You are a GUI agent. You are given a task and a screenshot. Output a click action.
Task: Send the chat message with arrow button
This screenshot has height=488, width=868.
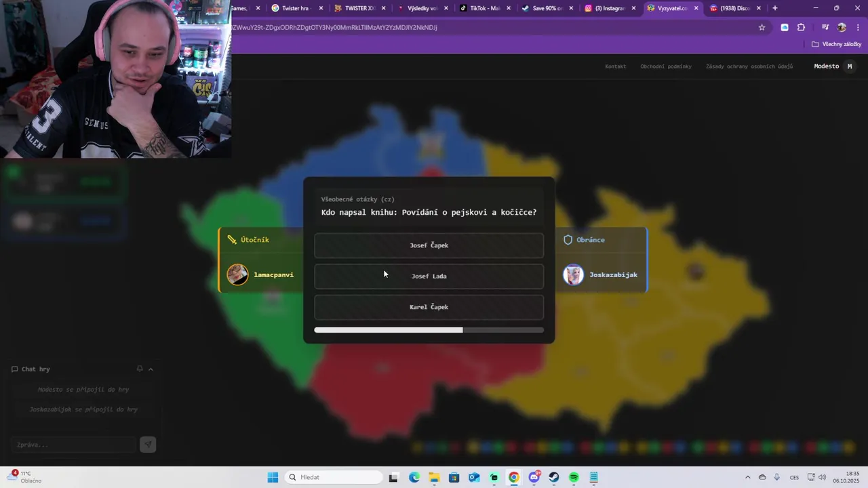[x=148, y=445]
